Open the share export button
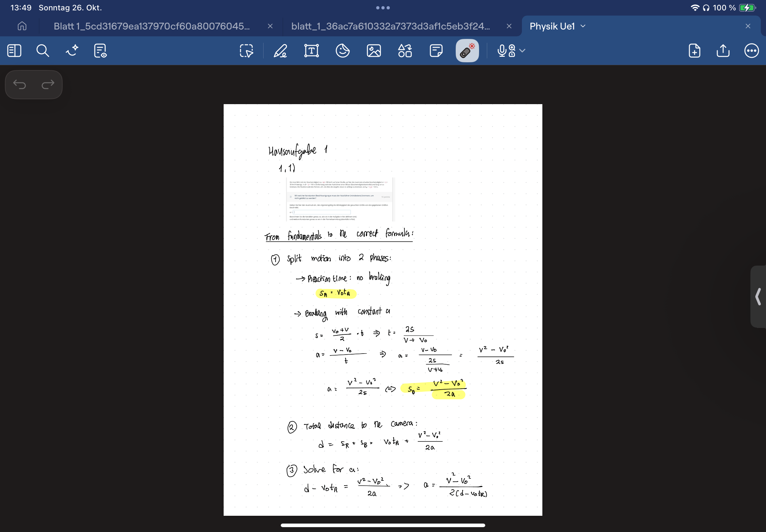Image resolution: width=766 pixels, height=532 pixels. (x=723, y=51)
